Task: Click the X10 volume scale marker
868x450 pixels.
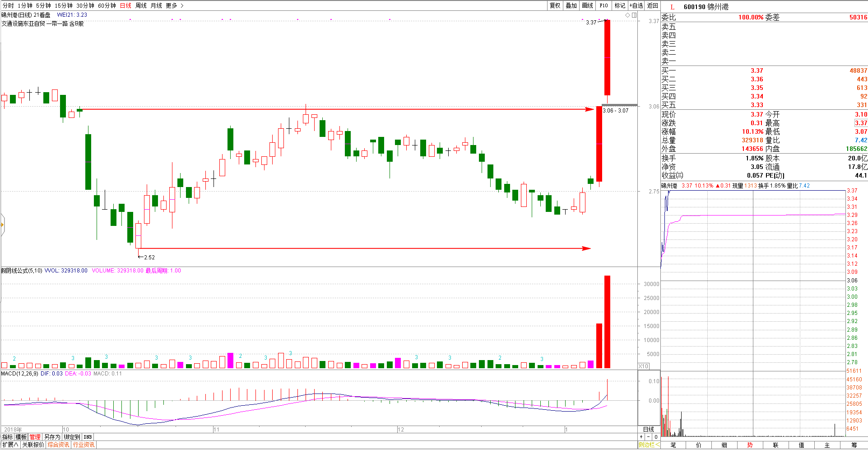Action: (644, 366)
